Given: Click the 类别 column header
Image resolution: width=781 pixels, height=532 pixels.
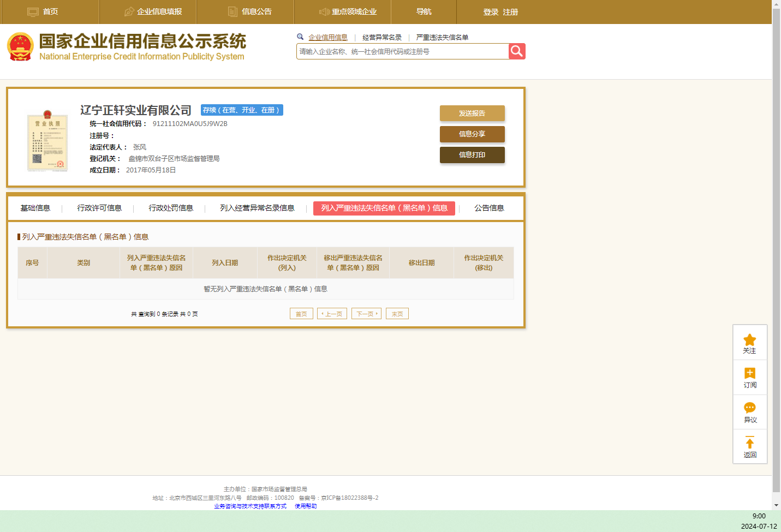Looking at the screenshot, I should [84, 263].
